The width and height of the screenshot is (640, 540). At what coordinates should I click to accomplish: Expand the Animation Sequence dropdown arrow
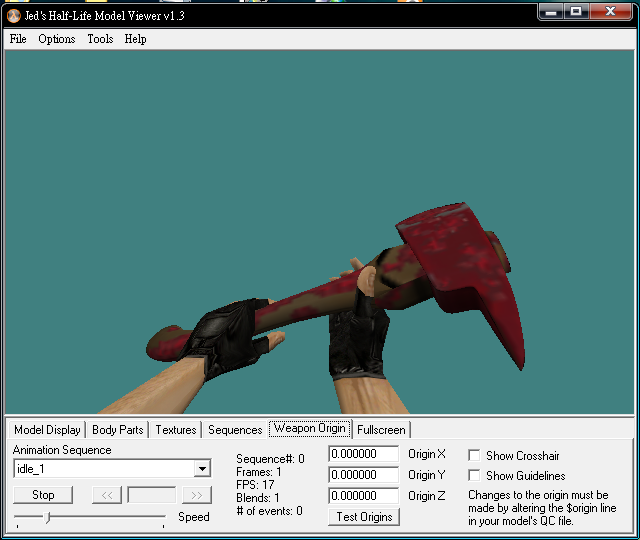pos(202,469)
